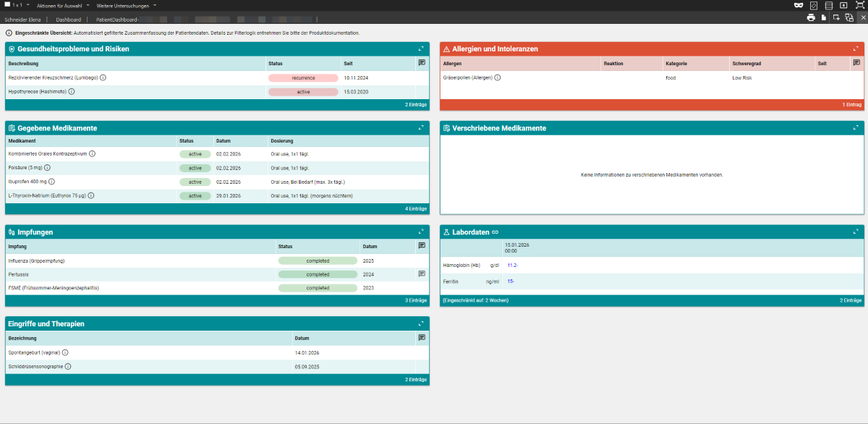Show info for Folsäure (5 mg)
The image size is (868, 424).
(x=47, y=167)
